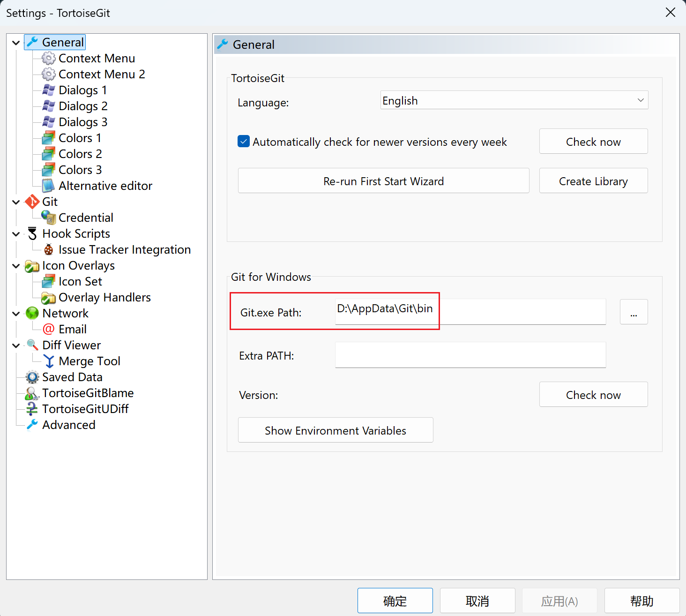Open Dialogs 2 via its window icon

point(49,106)
